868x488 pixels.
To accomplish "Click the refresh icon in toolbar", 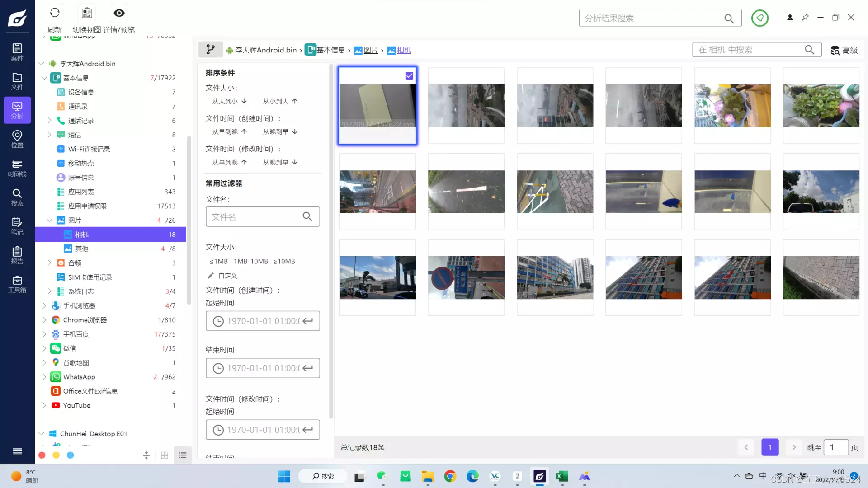I will pos(55,13).
